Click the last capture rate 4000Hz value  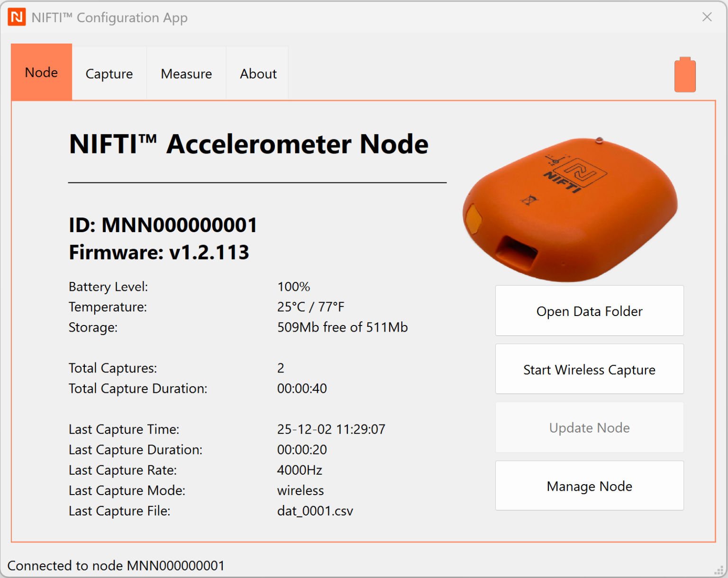coord(300,470)
